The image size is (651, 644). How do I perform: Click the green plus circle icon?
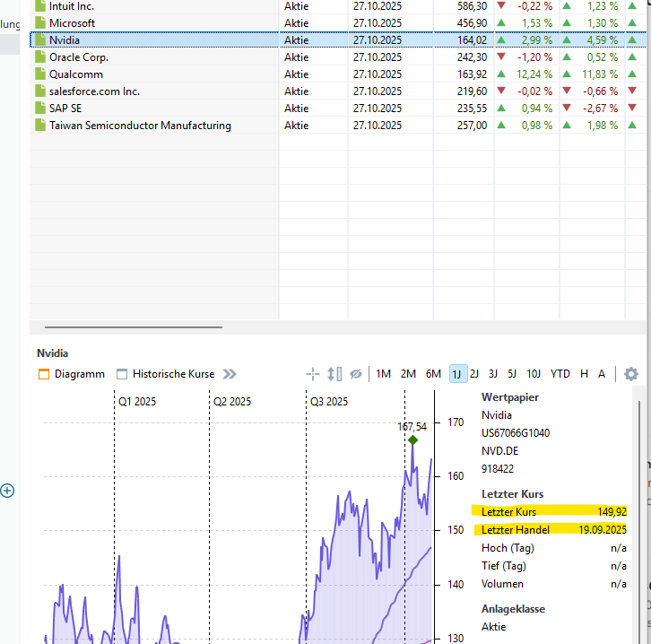(7, 490)
